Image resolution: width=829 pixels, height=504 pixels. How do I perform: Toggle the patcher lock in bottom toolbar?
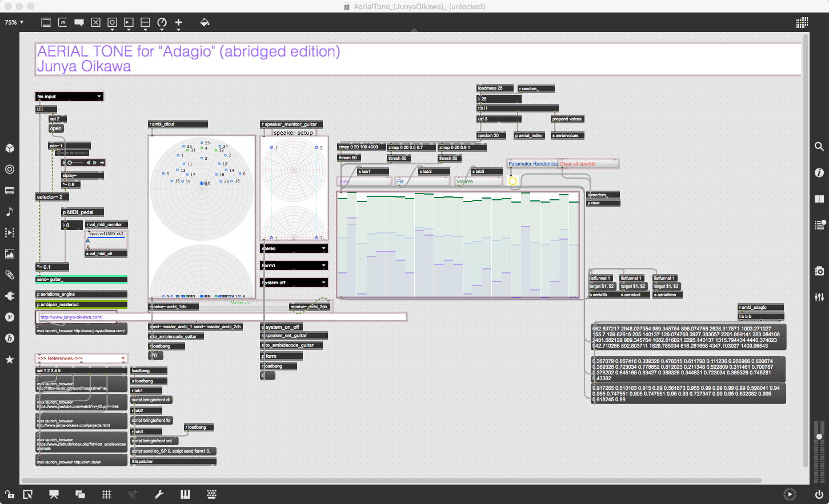10,494
